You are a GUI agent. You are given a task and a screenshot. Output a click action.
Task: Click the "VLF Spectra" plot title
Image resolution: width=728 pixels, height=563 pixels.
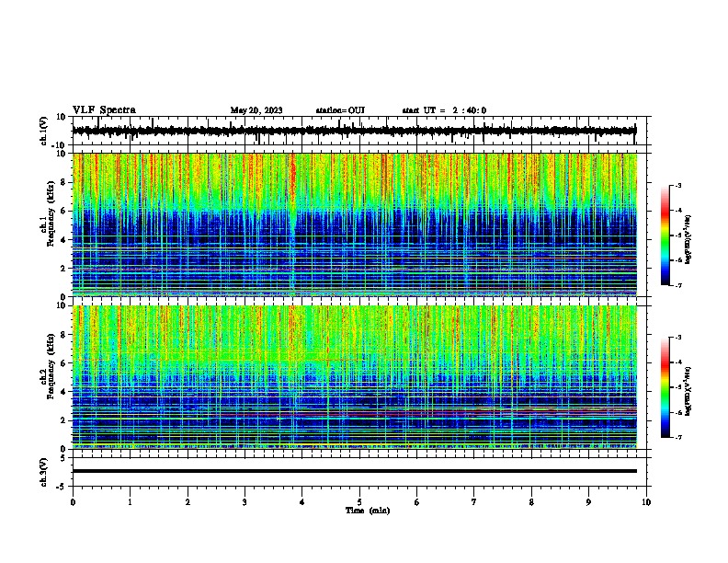104,109
